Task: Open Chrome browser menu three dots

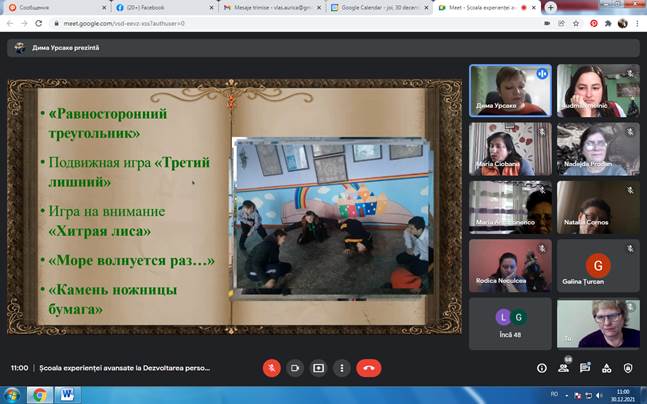Action: 636,24
